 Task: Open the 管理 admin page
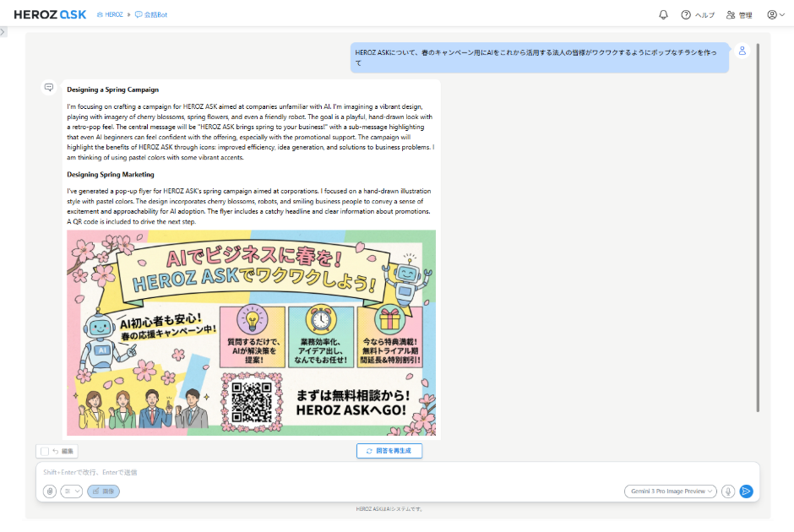739,14
